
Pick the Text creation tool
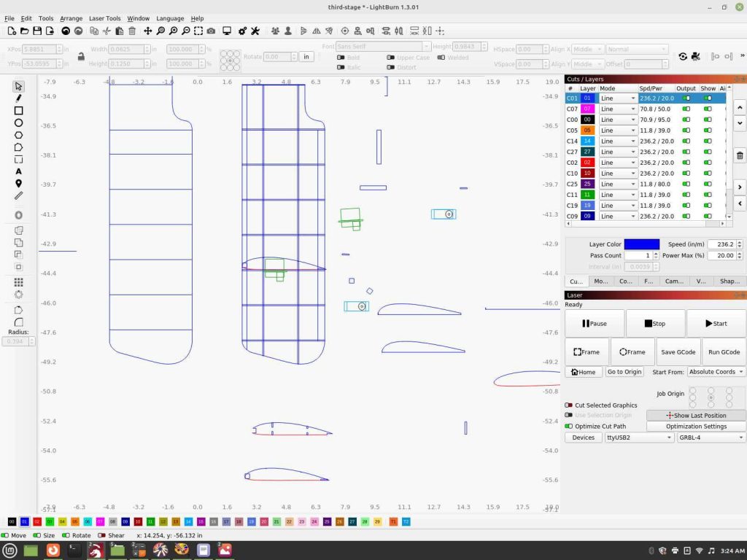coord(19,171)
